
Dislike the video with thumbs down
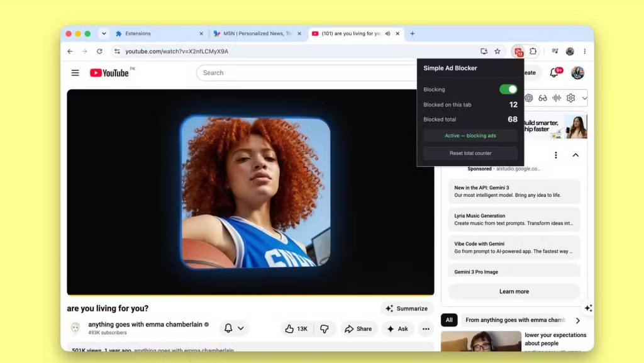(x=325, y=328)
